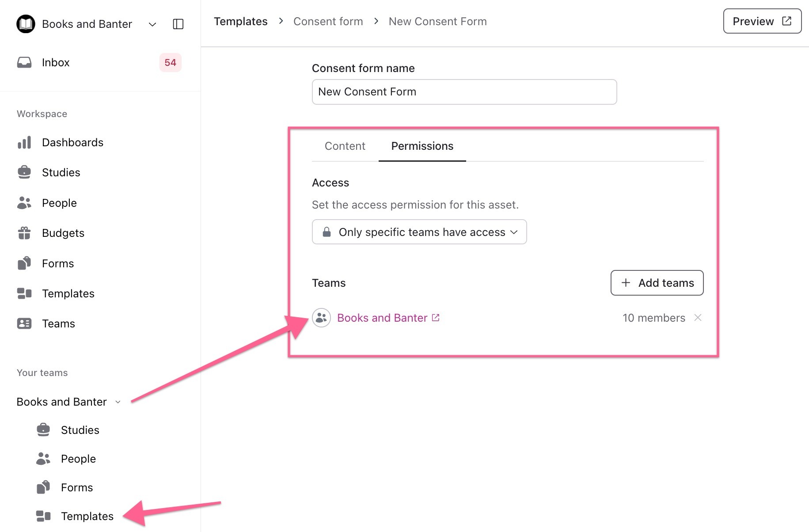
Task: Click the Add teams button
Action: [x=657, y=283]
